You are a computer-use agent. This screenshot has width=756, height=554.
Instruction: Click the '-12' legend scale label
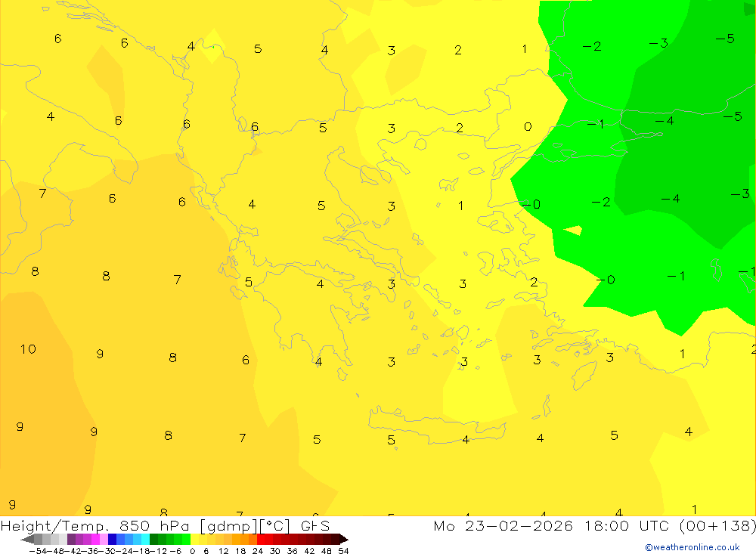click(x=159, y=551)
